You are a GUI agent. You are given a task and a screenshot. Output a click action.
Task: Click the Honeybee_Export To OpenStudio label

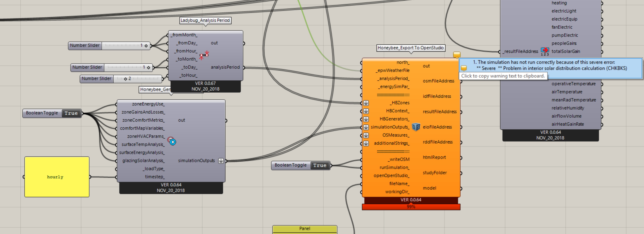pyautogui.click(x=411, y=48)
